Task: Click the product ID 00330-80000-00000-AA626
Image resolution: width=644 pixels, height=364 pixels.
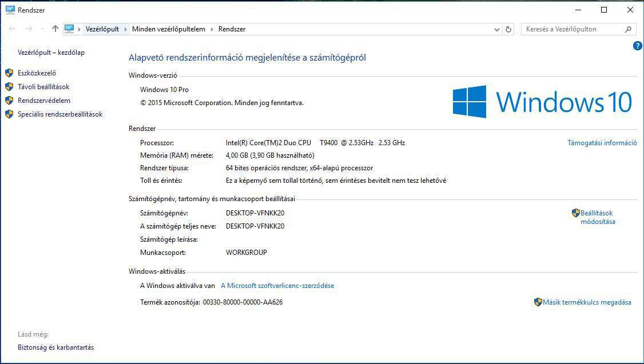Action: coord(243,302)
